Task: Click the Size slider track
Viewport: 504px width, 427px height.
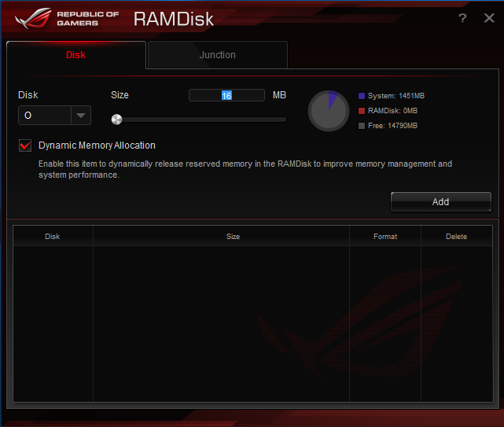Action: [199, 120]
